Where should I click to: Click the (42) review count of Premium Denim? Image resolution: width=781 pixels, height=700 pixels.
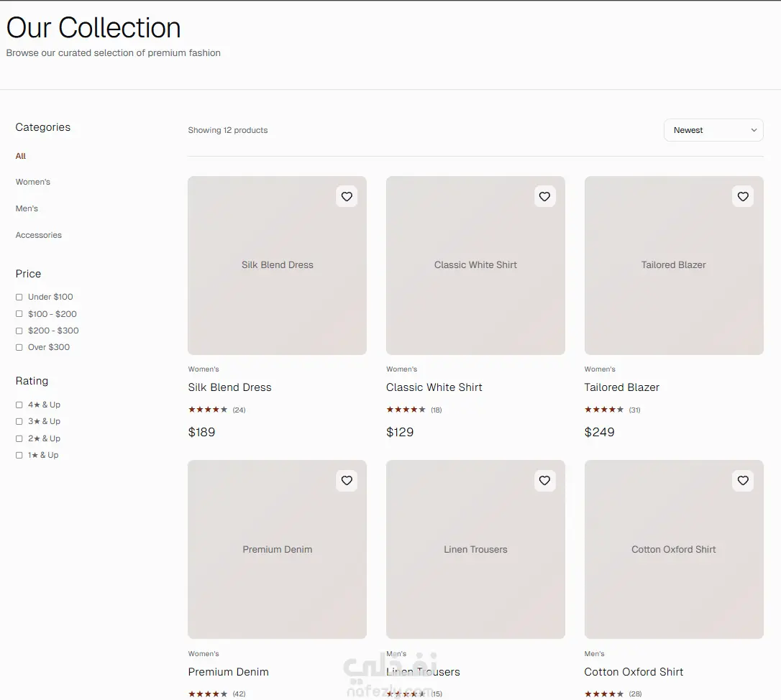239,694
